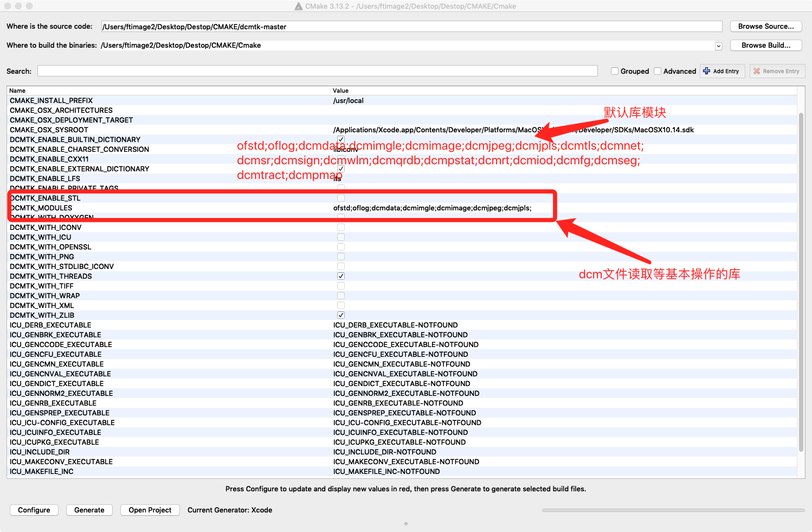Viewport: 812px width, 532px height.
Task: Select the CMAKE_OSX_DEPLOYMENT_TARGET row
Action: click(x=402, y=120)
